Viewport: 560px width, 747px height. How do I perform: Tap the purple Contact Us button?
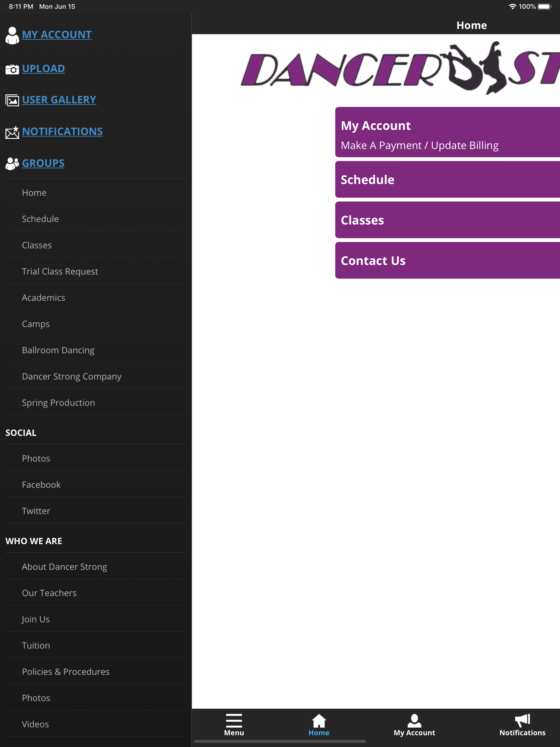pos(448,260)
